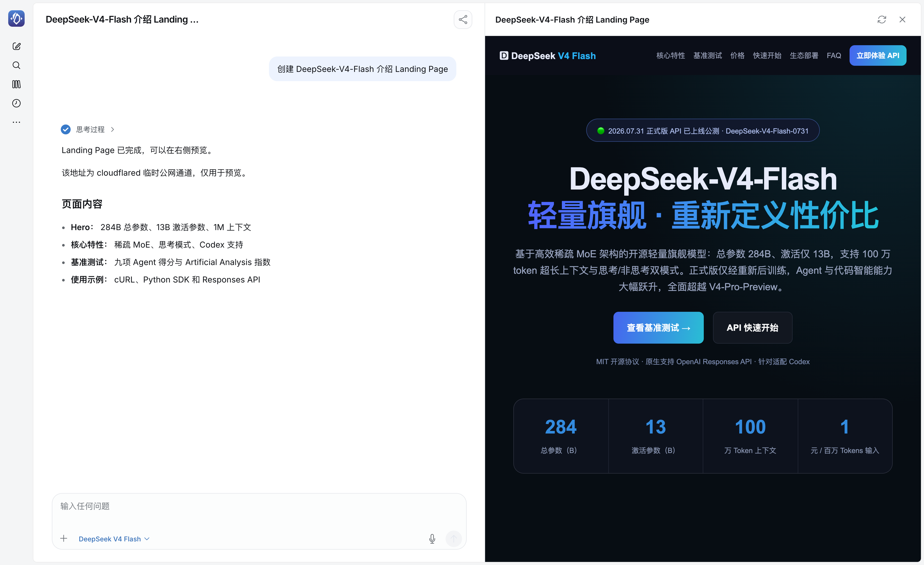The width and height of the screenshot is (924, 565).
Task: Click the 1 元 / 百万 Tokens 输入 stat
Action: pos(845,436)
